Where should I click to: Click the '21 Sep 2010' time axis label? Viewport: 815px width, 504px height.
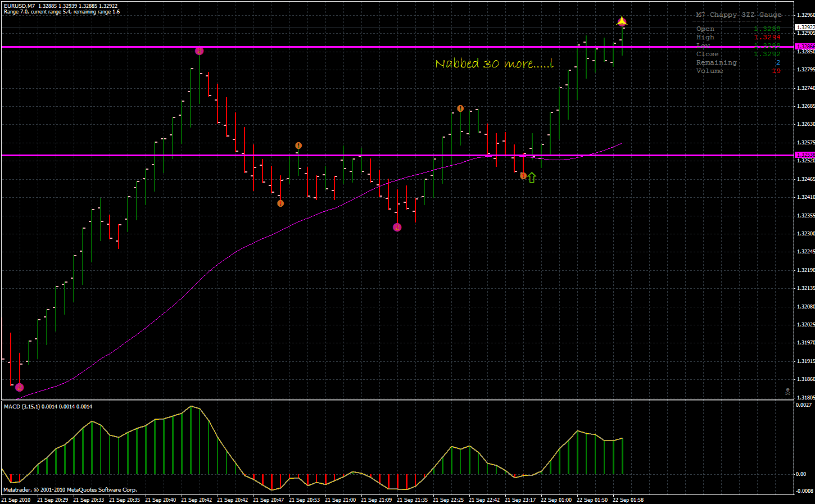click(x=16, y=500)
